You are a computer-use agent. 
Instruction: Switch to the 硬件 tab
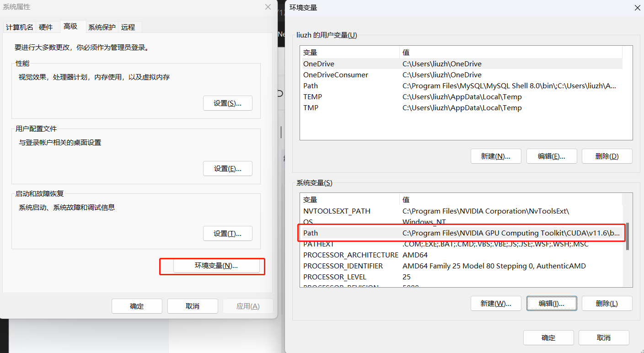(x=46, y=27)
